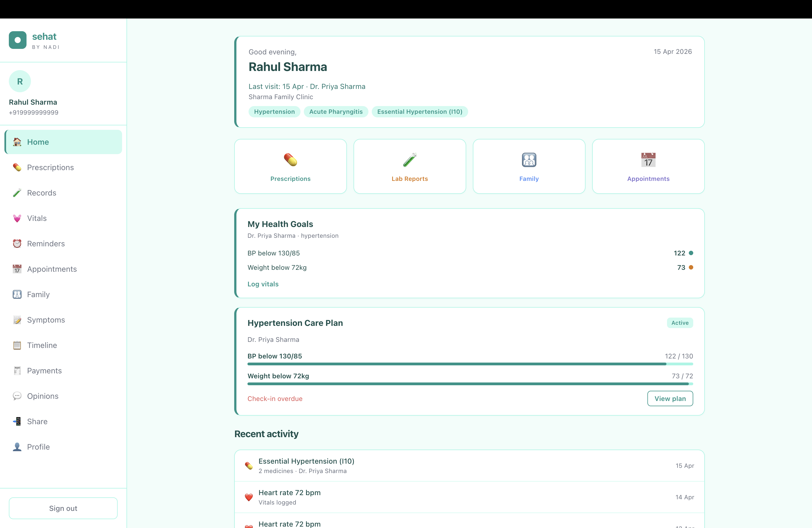Click the Check-in overdue warning text
This screenshot has height=528, width=812.
point(275,399)
